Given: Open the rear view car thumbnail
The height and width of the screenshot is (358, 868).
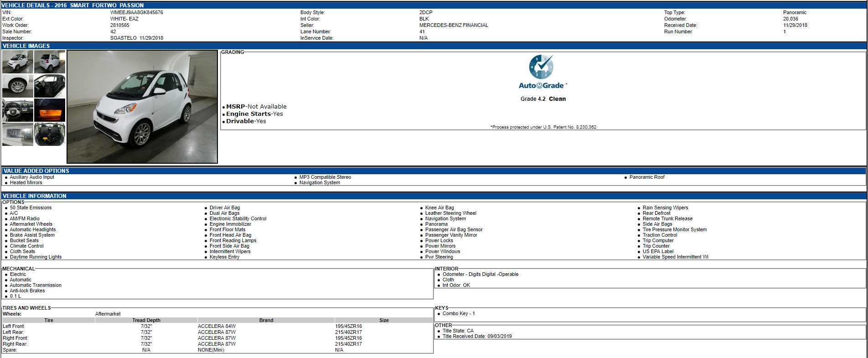Looking at the screenshot, I should 50,62.
